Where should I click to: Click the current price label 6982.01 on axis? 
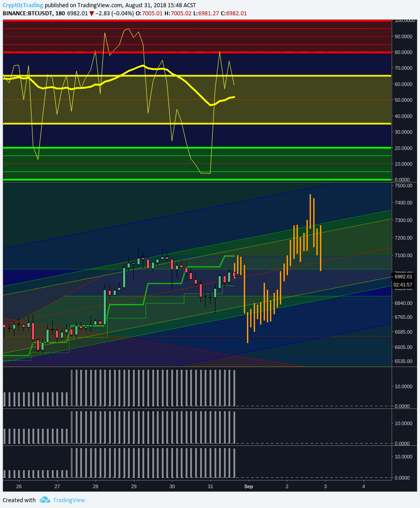(403, 277)
